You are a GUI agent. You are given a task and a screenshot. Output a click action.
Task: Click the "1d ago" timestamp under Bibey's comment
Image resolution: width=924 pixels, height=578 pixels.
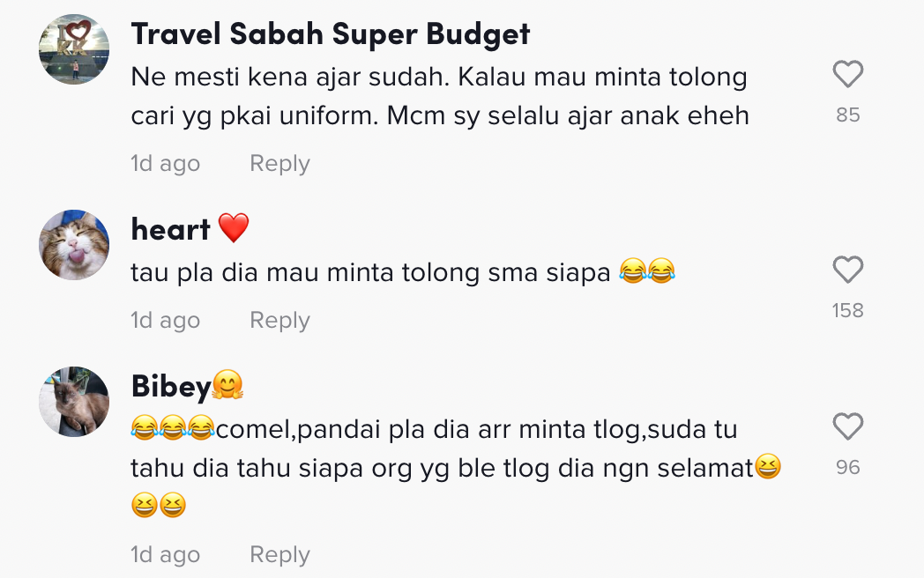click(165, 555)
